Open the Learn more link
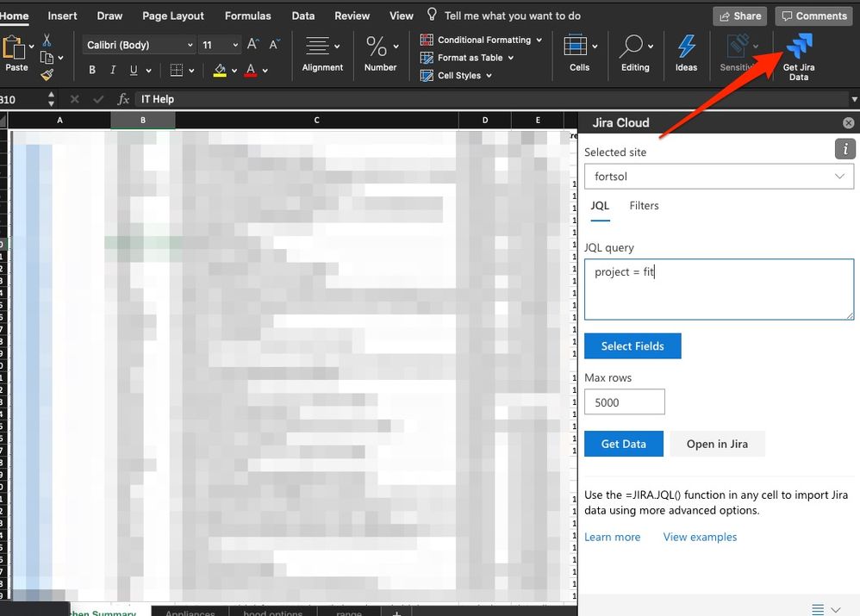This screenshot has height=616, width=860. [612, 537]
